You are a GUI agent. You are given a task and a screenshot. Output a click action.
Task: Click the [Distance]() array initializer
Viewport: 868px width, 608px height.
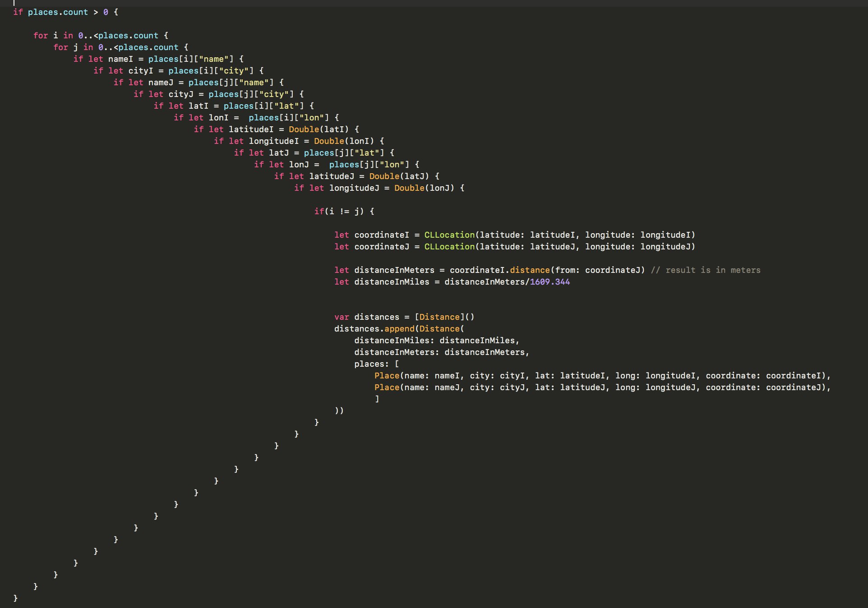pos(444,317)
